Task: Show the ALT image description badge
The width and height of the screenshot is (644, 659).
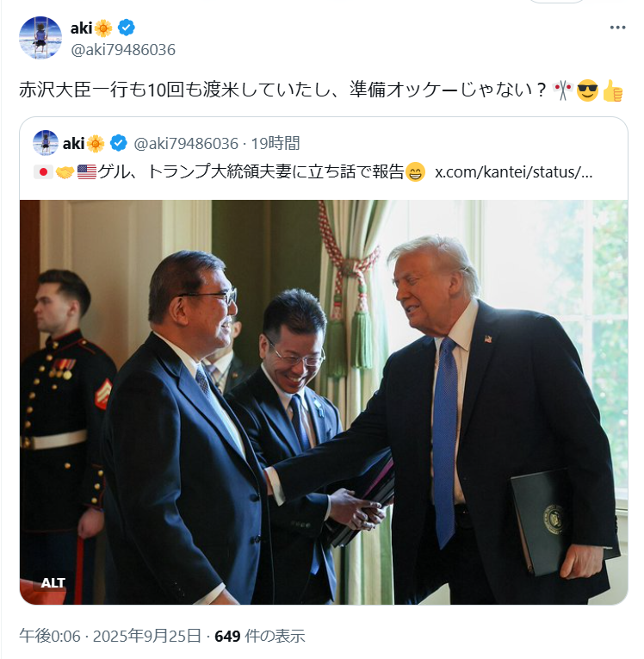Action: (x=53, y=582)
